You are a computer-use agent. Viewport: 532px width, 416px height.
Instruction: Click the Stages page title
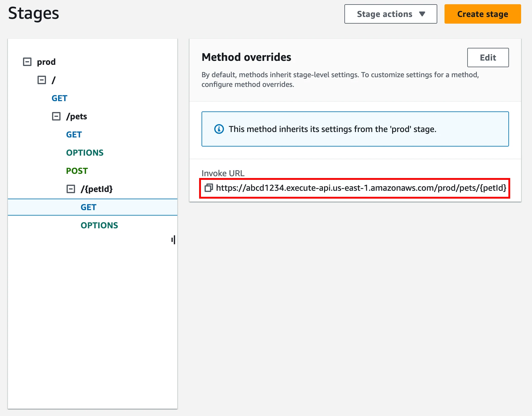tap(34, 14)
